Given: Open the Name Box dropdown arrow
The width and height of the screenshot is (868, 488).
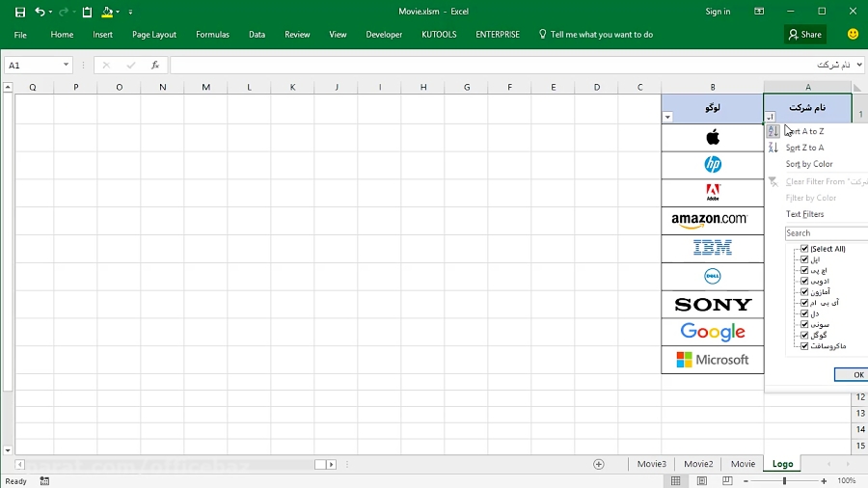Looking at the screenshot, I should point(66,65).
